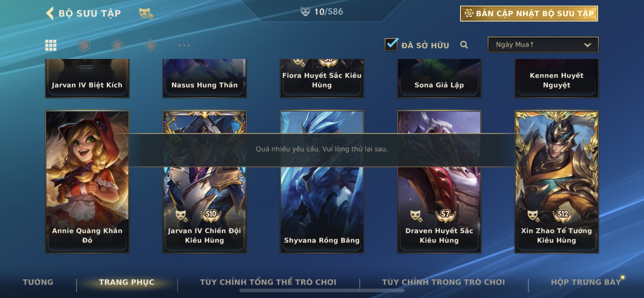644x298 pixels.
Task: Open search with the magnifier icon
Action: click(464, 45)
